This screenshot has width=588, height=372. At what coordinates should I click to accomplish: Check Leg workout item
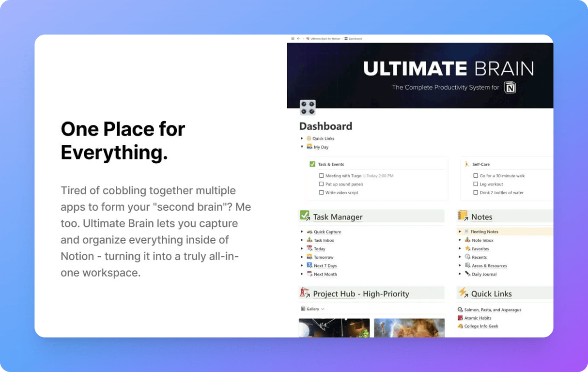(x=476, y=184)
